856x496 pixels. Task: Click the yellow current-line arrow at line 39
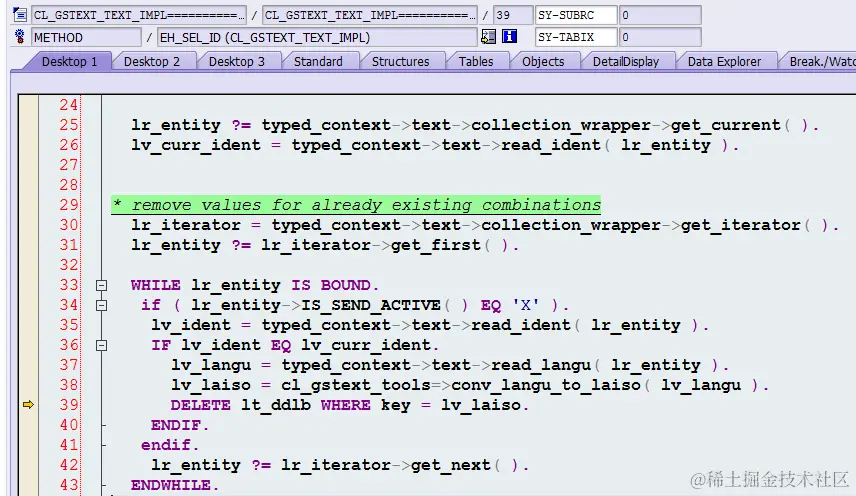tap(28, 404)
